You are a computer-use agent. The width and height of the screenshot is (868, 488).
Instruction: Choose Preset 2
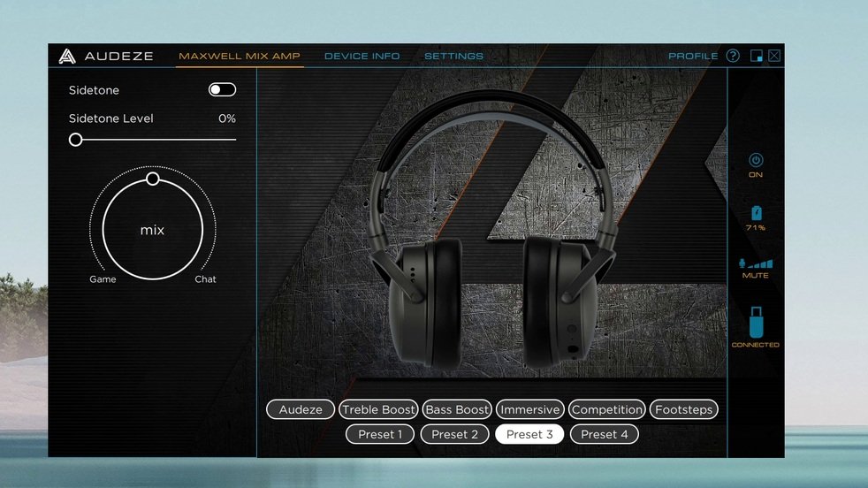click(x=455, y=434)
